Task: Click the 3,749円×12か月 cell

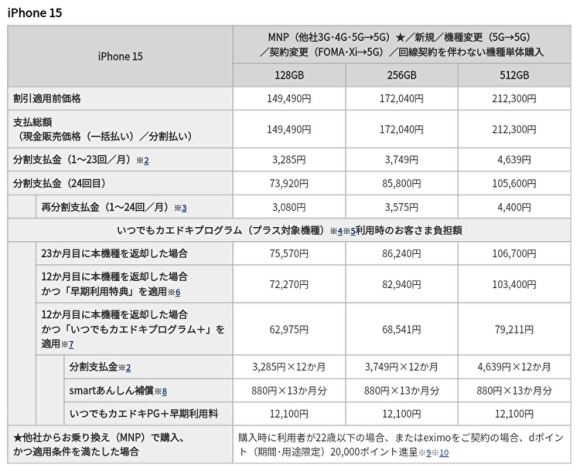Action: (x=402, y=367)
